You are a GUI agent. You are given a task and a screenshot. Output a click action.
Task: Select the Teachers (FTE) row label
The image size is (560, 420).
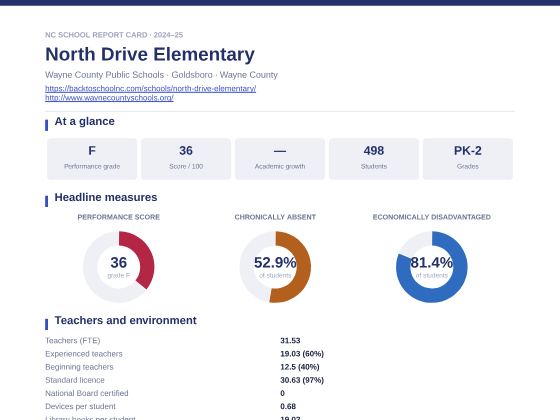coord(72,340)
